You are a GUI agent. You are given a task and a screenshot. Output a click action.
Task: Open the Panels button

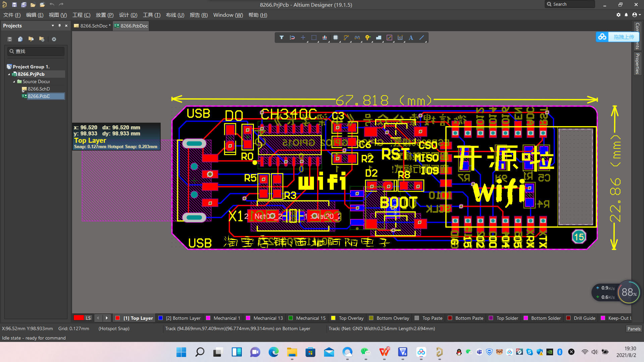pos(634,329)
